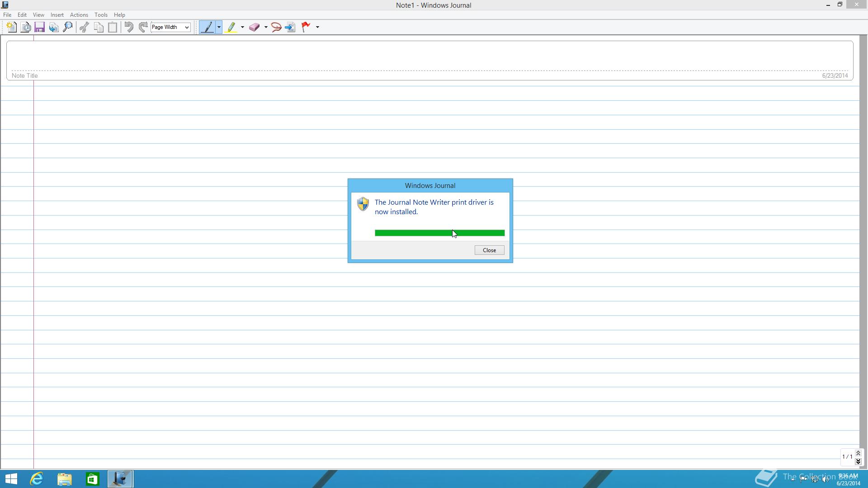Image resolution: width=868 pixels, height=488 pixels.
Task: Click the Copy icon
Action: click(99, 27)
